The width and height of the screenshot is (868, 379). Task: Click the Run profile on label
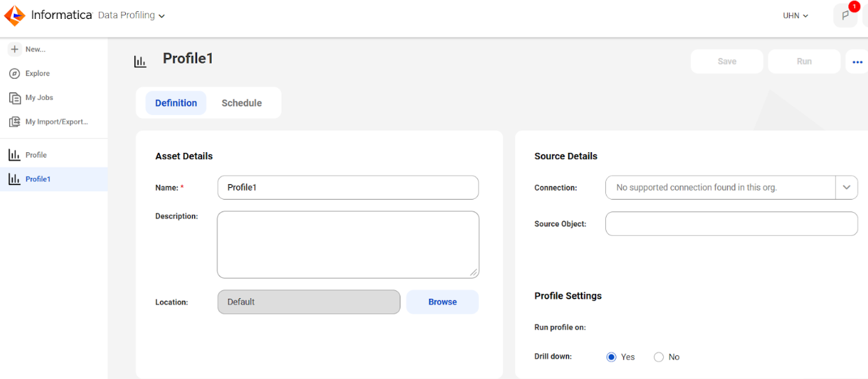560,327
